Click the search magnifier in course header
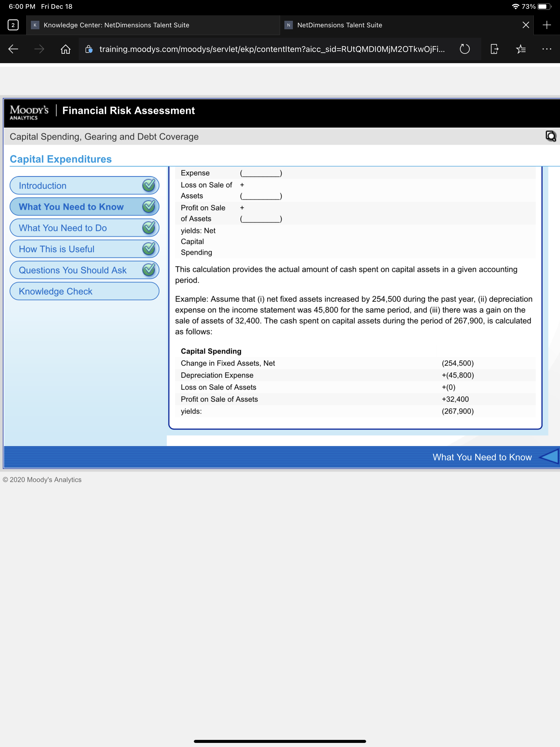The image size is (560, 747). pos(550,136)
